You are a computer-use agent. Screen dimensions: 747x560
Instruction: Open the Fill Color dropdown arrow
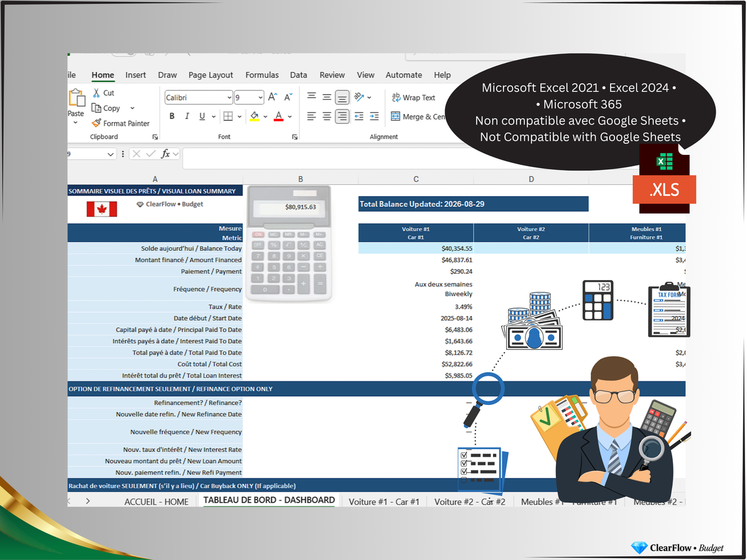[266, 116]
